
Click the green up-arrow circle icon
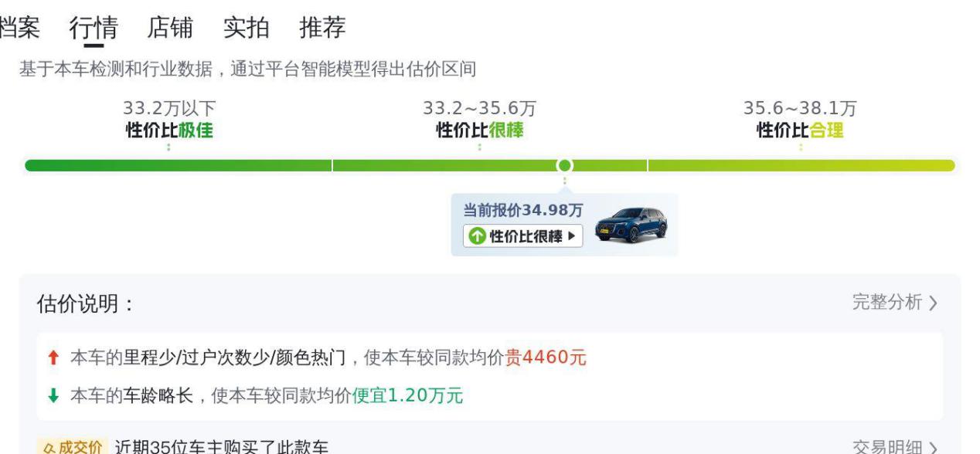(x=478, y=236)
